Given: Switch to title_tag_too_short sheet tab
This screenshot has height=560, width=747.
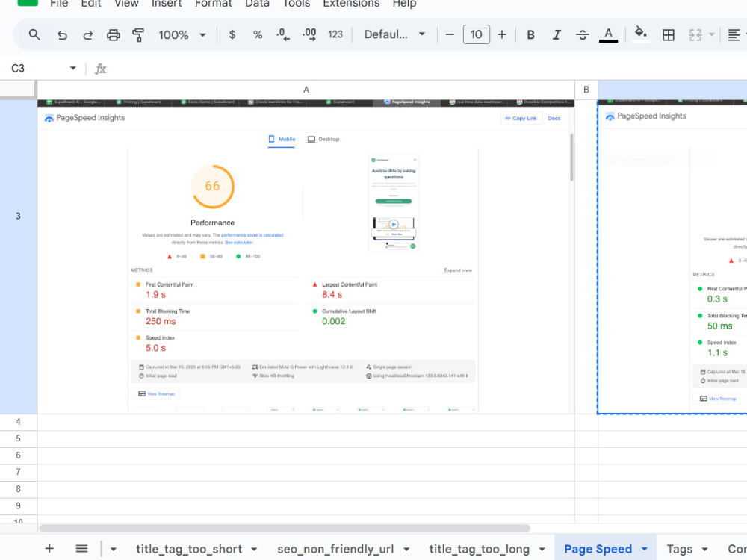Looking at the screenshot, I should point(189,549).
